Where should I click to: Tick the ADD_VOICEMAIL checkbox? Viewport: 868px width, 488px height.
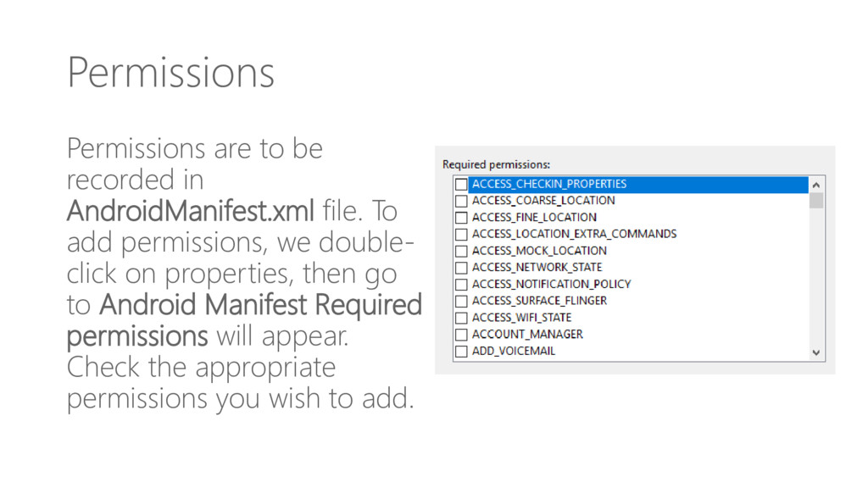461,352
